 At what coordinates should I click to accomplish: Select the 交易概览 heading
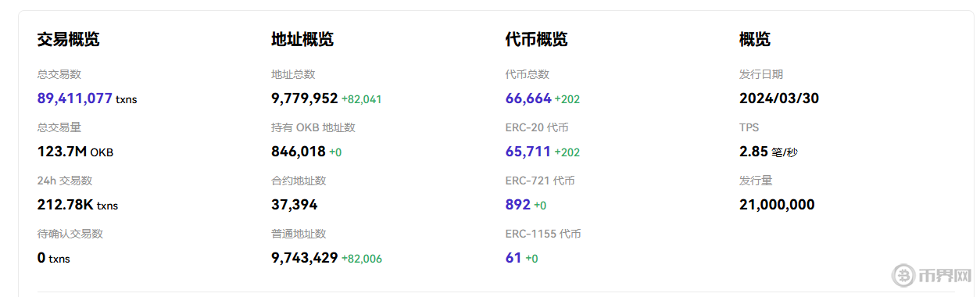pyautogui.click(x=69, y=40)
